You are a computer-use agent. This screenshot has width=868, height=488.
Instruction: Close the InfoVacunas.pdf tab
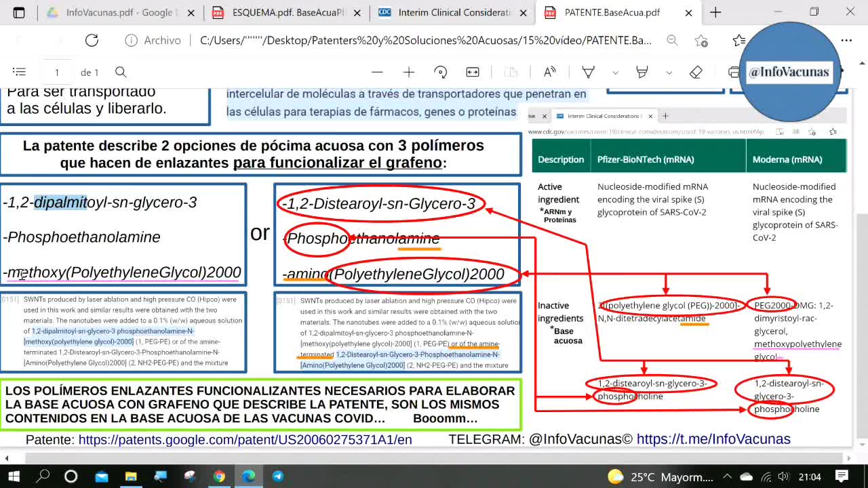(192, 12)
